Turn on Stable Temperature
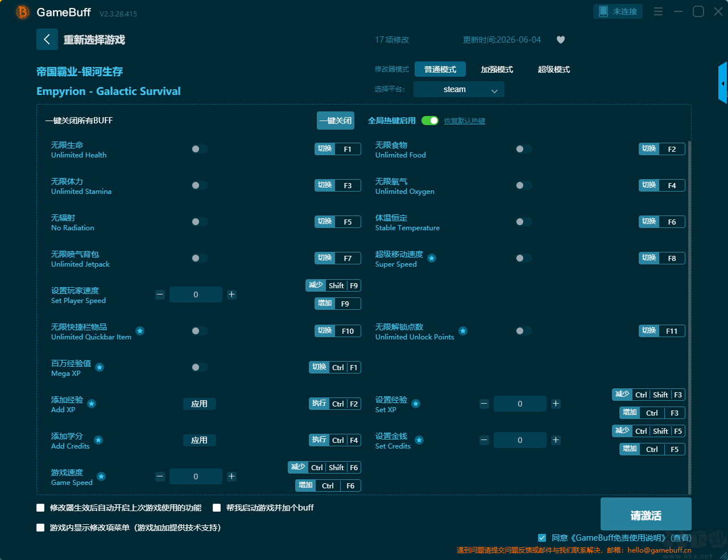The width and height of the screenshot is (728, 560). 524,222
